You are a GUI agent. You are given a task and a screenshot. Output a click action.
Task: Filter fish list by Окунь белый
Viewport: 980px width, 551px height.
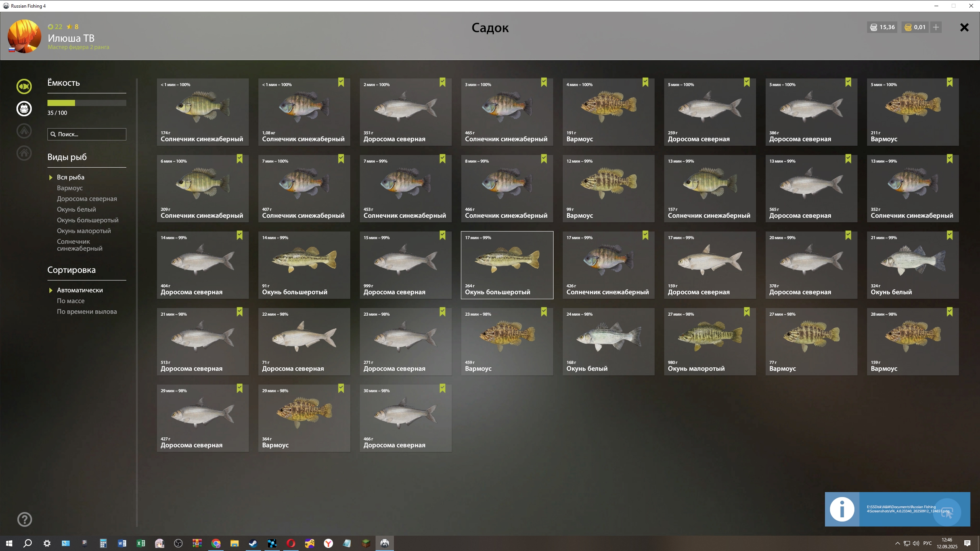point(77,209)
